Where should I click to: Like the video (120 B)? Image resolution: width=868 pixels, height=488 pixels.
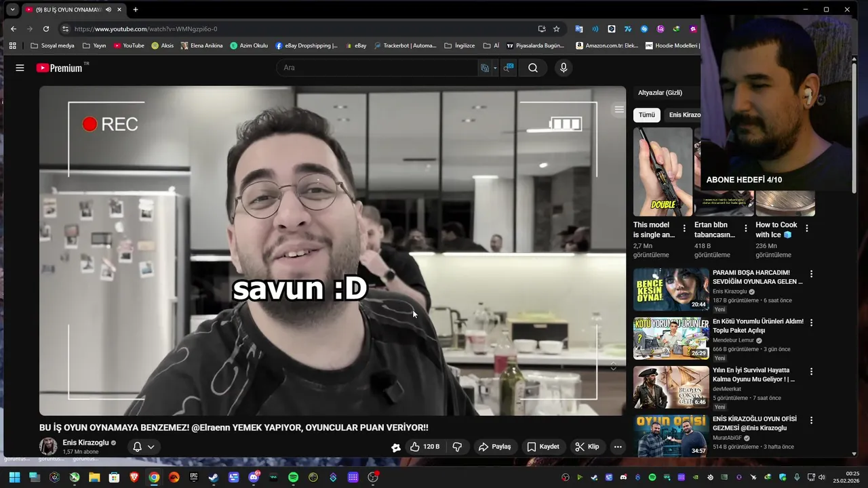click(425, 447)
